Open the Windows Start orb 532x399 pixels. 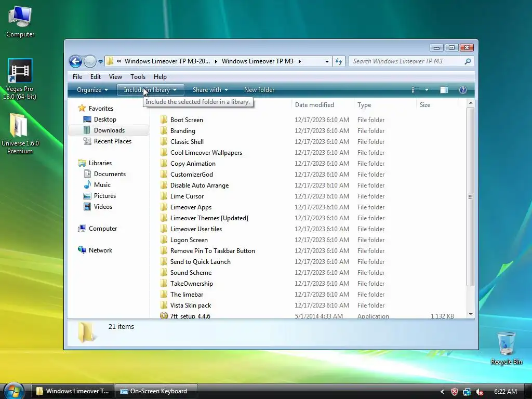(x=13, y=390)
